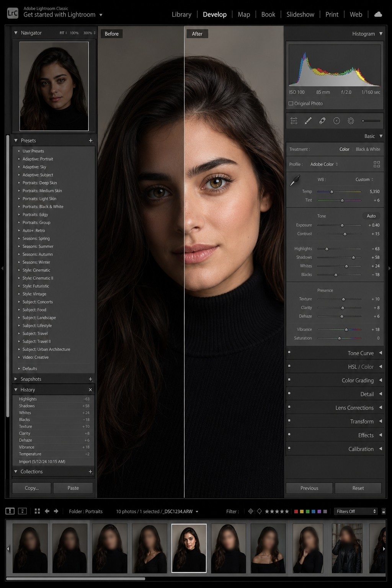Select the Healing brush tool
The width and height of the screenshot is (392, 588).
point(308,121)
